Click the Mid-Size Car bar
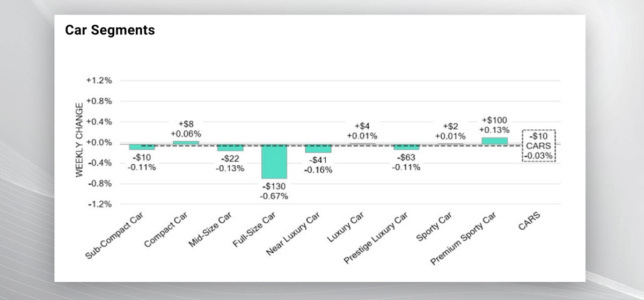The width and height of the screenshot is (644, 300). (x=230, y=147)
